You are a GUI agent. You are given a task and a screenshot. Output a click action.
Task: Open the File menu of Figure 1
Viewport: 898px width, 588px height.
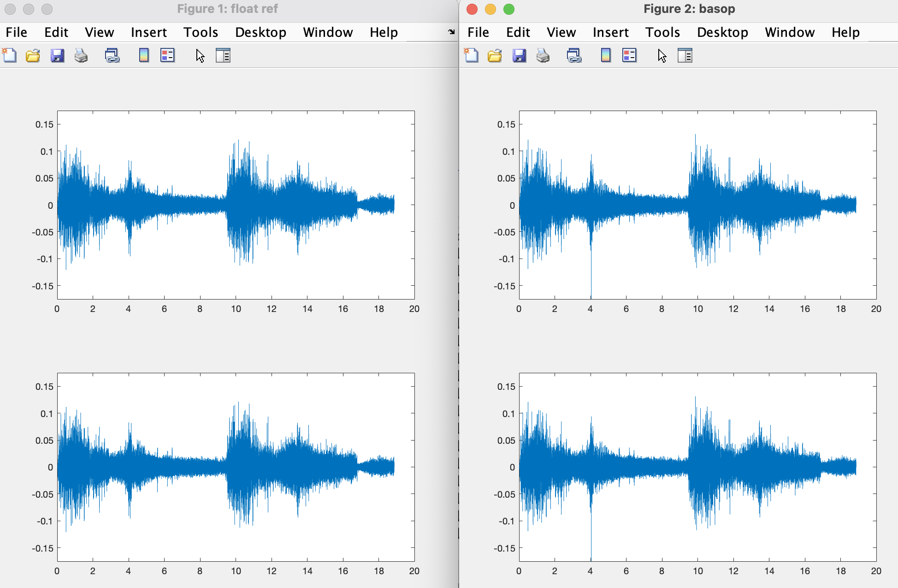coord(16,32)
